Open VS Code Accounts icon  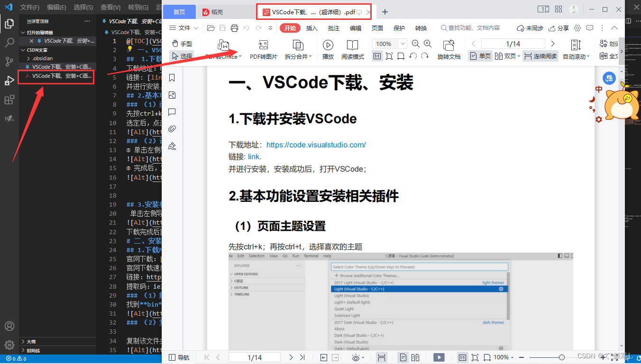[x=9, y=326]
